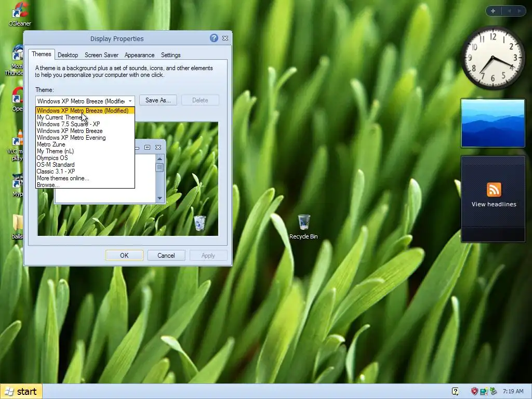This screenshot has height=399, width=532.
Task: Click the 7:19 AM taskbar clock
Action: click(513, 391)
